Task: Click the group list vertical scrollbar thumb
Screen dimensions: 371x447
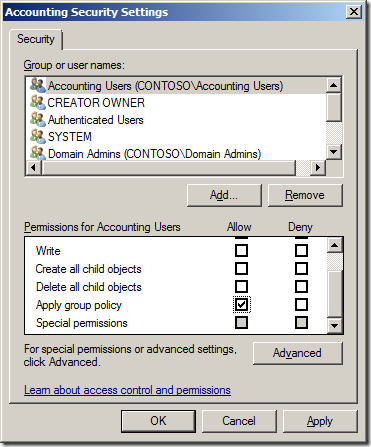Action: coord(333,107)
